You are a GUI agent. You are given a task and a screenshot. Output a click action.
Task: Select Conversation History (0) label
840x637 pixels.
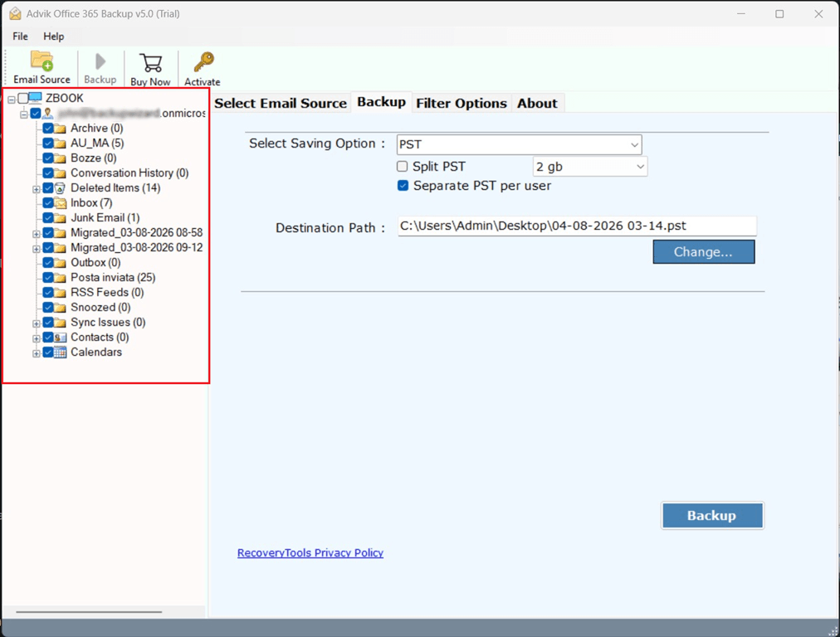click(129, 173)
